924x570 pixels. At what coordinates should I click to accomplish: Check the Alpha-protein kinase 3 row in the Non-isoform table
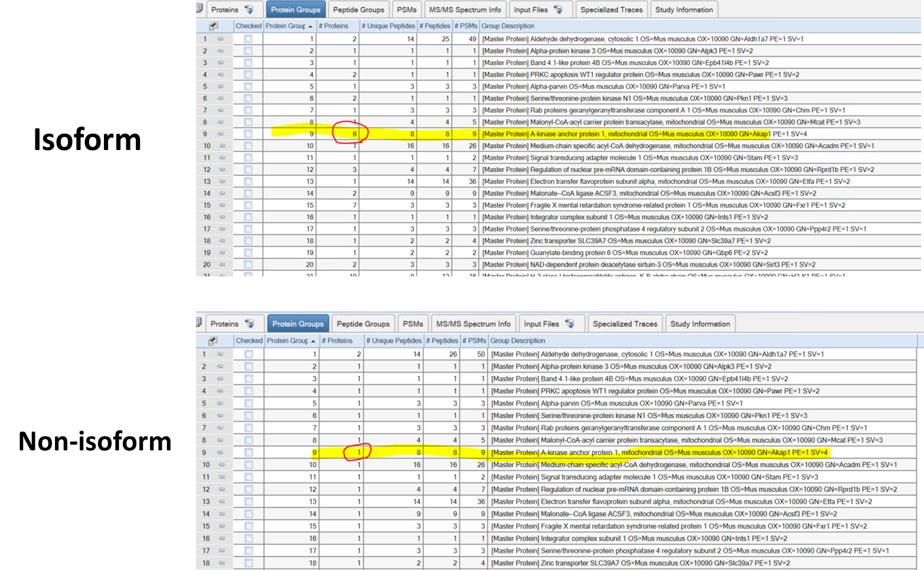249,367
